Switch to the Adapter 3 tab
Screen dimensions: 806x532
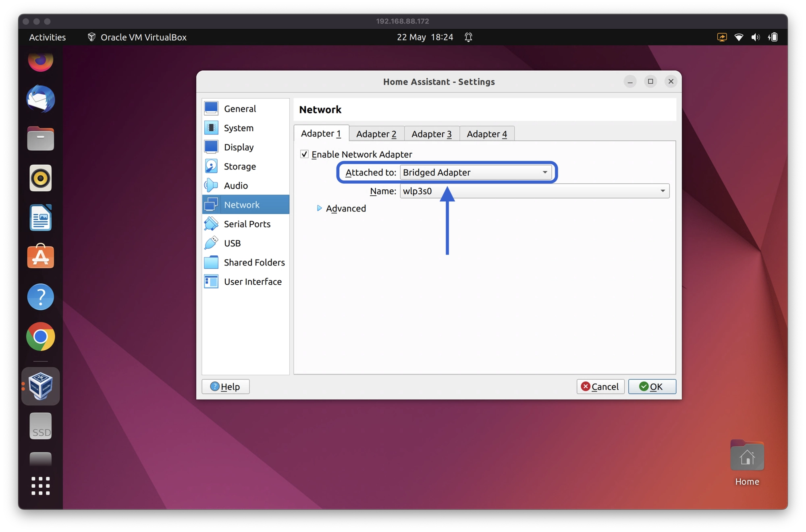tap(432, 134)
